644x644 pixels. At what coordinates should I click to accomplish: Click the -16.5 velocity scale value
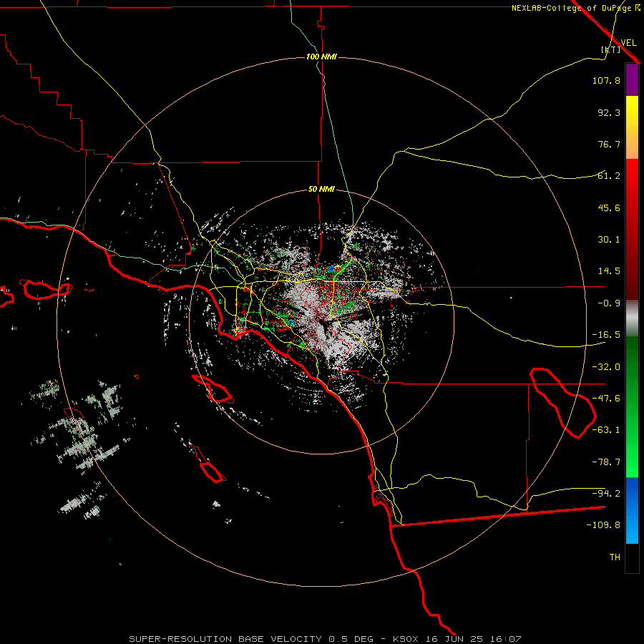pos(606,335)
